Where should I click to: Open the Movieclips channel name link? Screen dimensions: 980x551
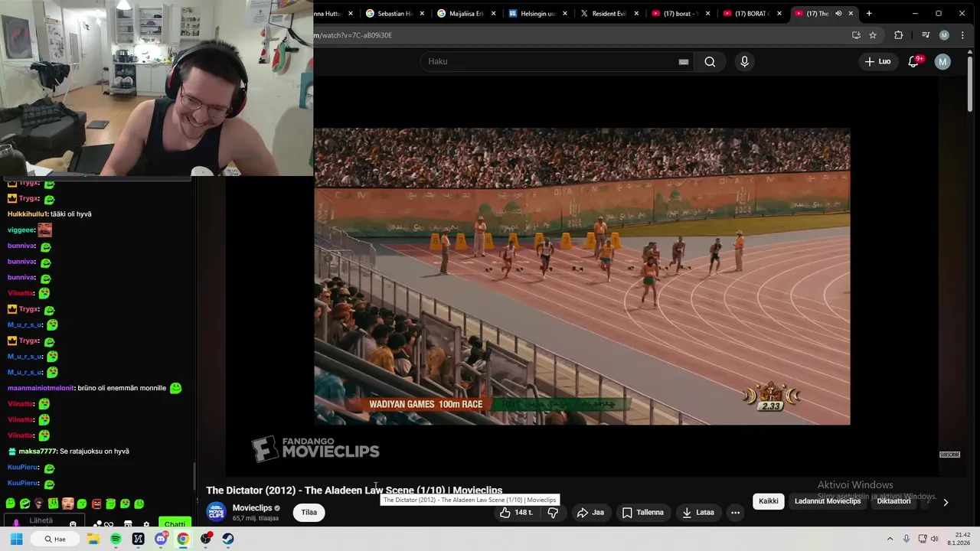point(252,508)
